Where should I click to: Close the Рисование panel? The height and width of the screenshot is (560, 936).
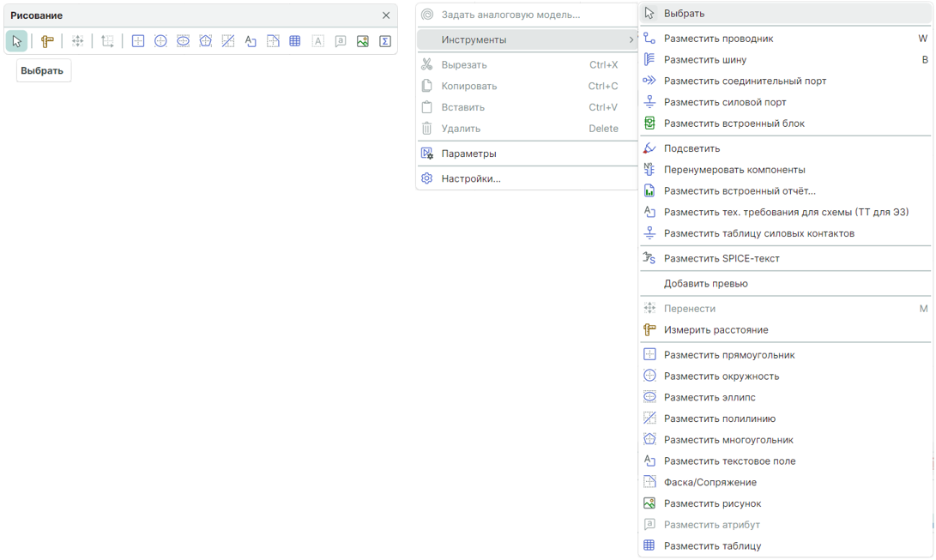pos(386,15)
